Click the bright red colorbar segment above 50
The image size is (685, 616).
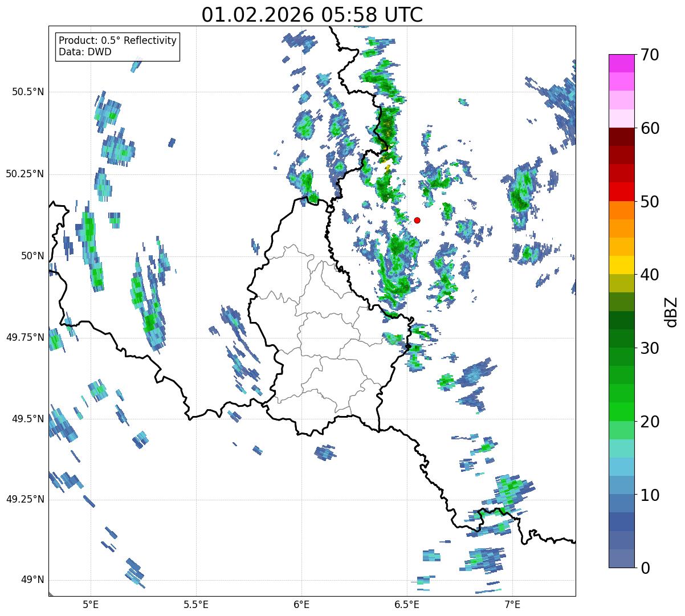[621, 191]
